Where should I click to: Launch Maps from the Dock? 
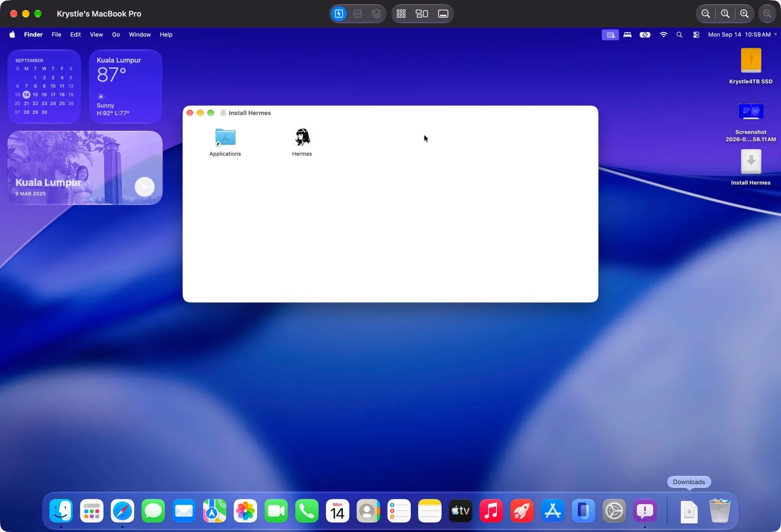pos(215,510)
